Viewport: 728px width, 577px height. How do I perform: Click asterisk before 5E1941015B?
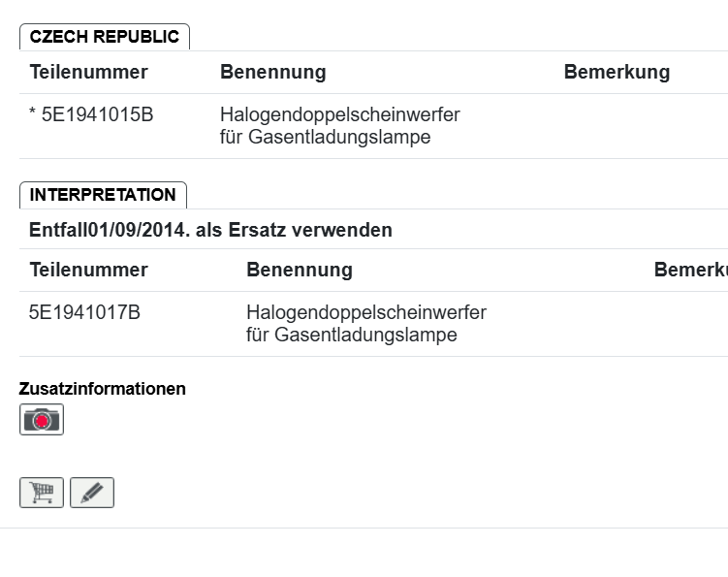pyautogui.click(x=33, y=112)
